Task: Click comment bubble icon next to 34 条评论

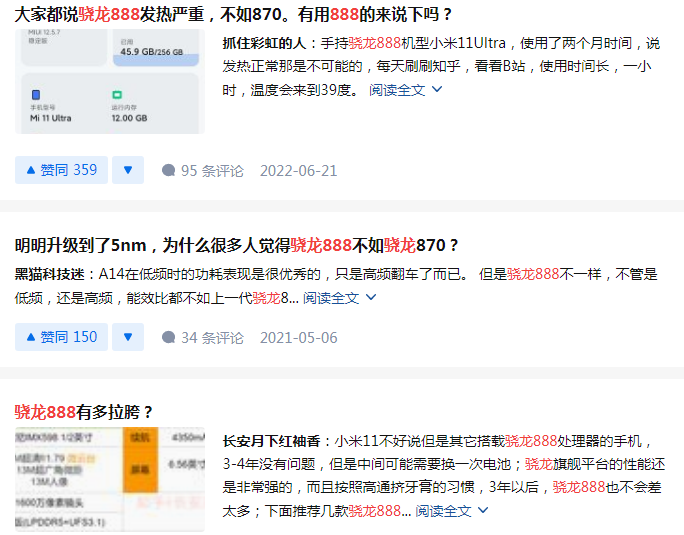Action: 168,337
